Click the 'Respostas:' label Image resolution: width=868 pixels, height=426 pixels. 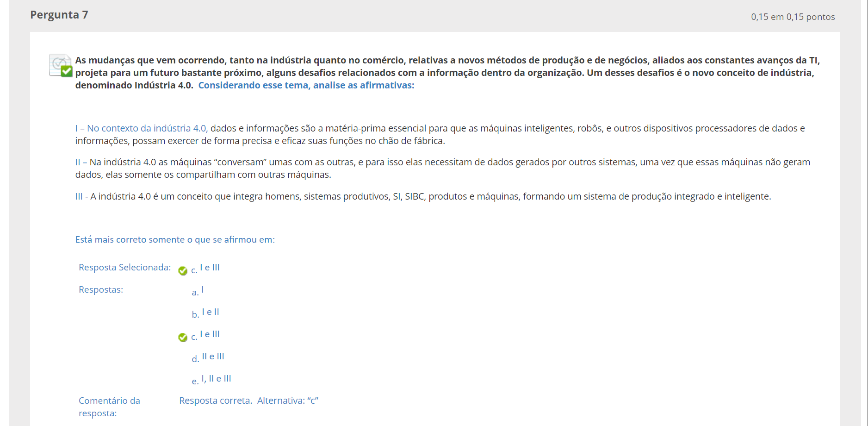(x=101, y=290)
